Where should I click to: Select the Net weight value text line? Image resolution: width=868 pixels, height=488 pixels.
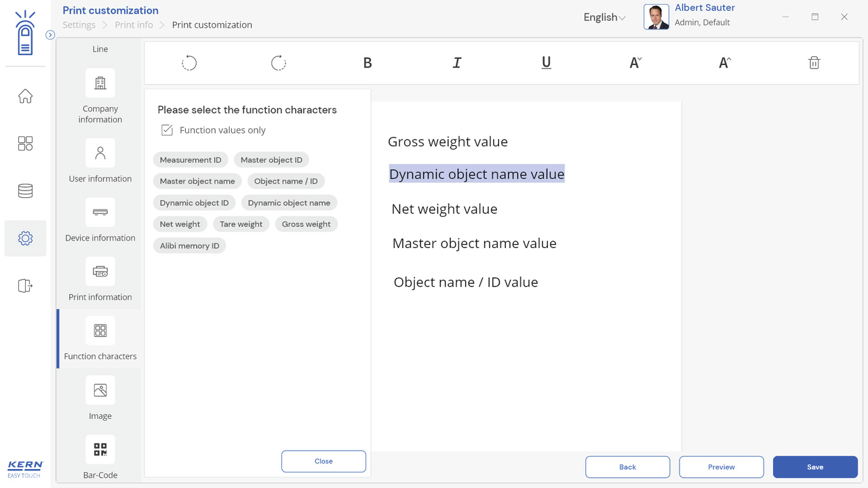tap(444, 209)
